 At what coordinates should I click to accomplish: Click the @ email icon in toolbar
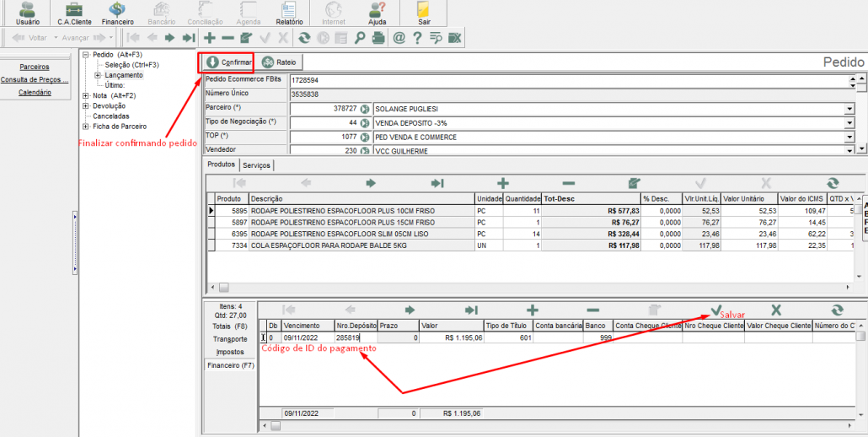tap(399, 37)
